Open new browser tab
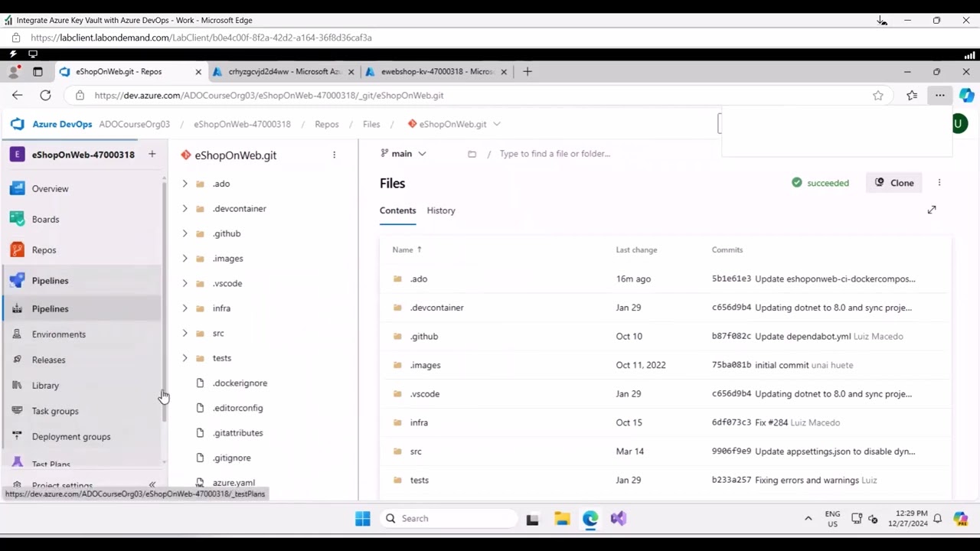Screen dimensions: 980x551 (x=527, y=71)
